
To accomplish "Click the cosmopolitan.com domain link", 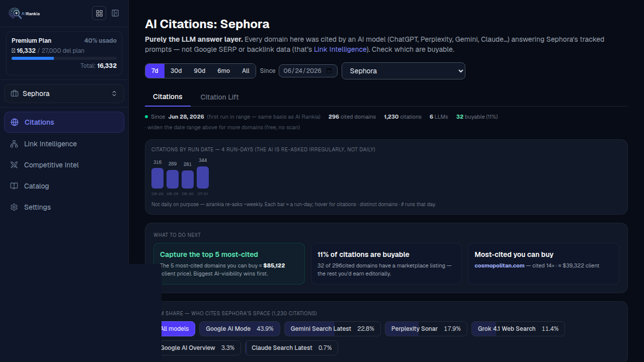I will (x=500, y=265).
